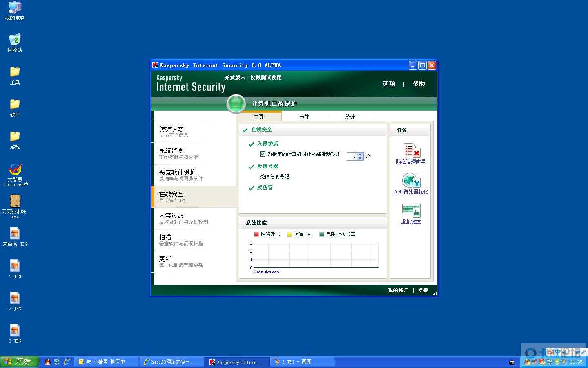Select the 工具 folder on desktop
Image resolution: width=588 pixels, height=368 pixels.
(15, 76)
